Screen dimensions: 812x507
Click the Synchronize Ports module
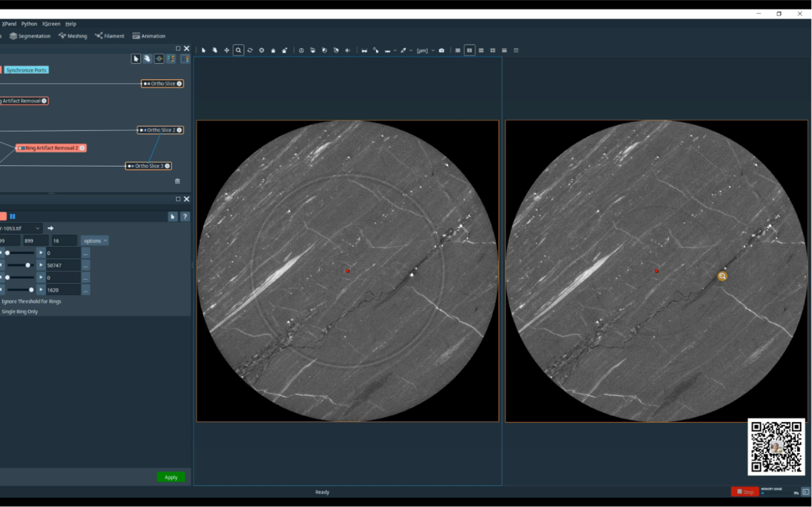26,70
